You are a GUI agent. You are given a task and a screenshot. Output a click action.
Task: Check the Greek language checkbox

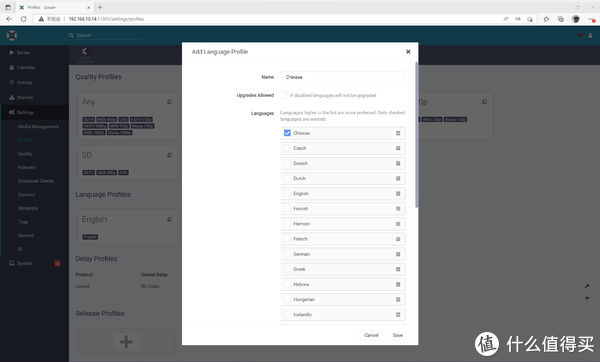[287, 269]
